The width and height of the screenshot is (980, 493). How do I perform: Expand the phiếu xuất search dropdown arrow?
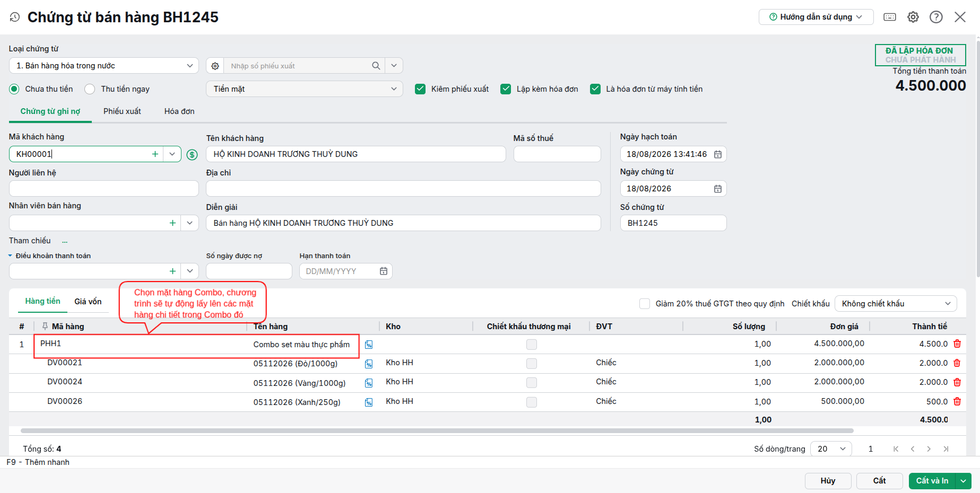394,66
